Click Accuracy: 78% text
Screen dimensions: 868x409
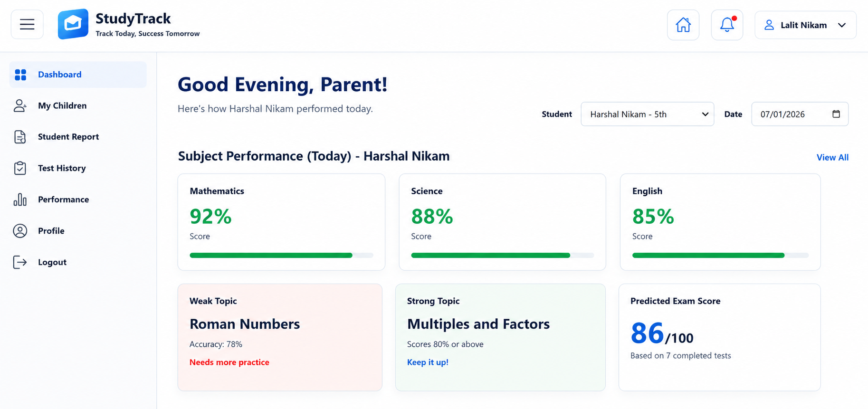(x=216, y=344)
